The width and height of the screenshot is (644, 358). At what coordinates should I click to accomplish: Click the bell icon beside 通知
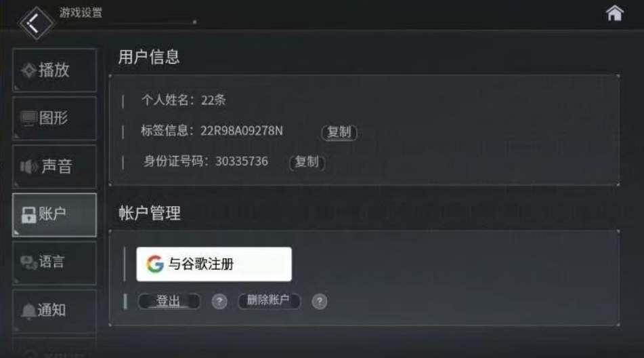tap(28, 311)
